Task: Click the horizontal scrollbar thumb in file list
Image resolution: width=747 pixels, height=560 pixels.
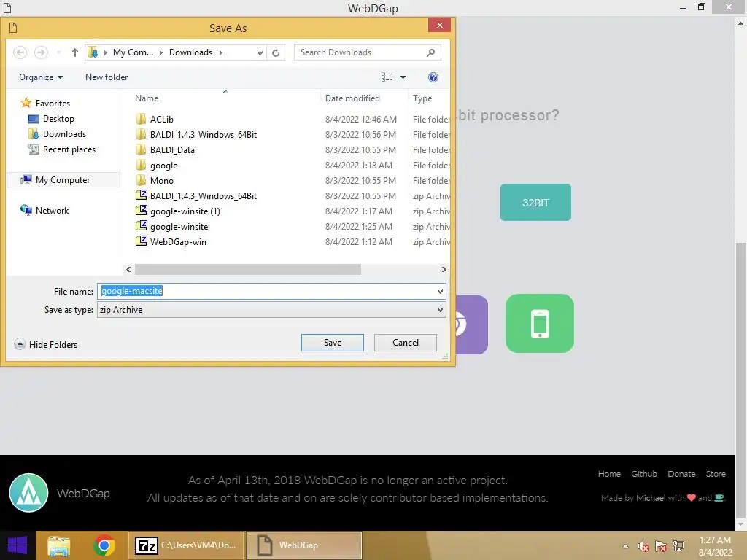Action: coord(248,270)
